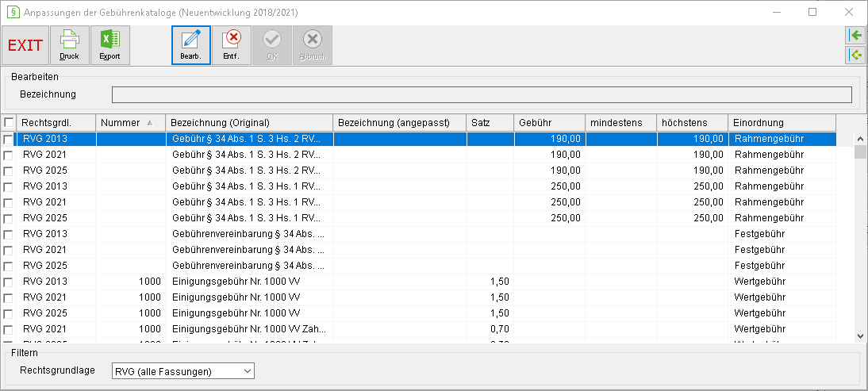Screen dimensions: 868x391
Task: Click the table scrollbar down arrow
Action: coord(862,335)
